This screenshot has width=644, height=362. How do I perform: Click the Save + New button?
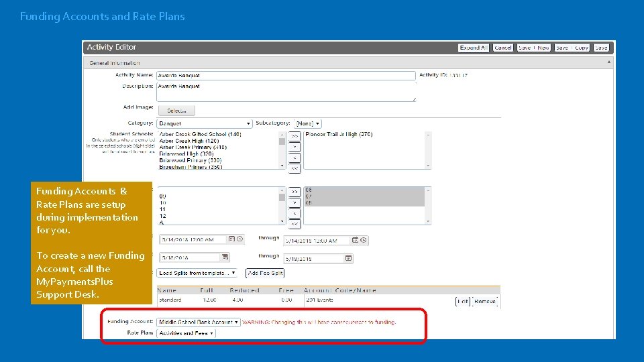(533, 48)
